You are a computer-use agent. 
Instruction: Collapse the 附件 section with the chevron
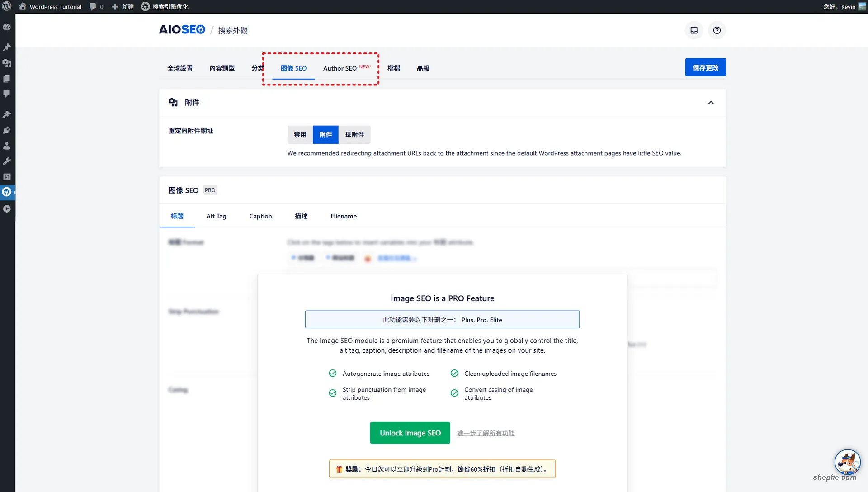click(711, 102)
